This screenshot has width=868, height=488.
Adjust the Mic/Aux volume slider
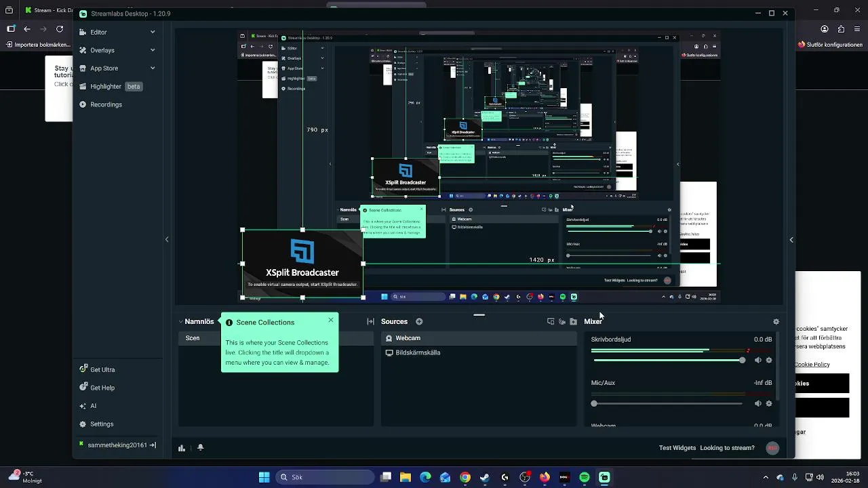(668, 404)
